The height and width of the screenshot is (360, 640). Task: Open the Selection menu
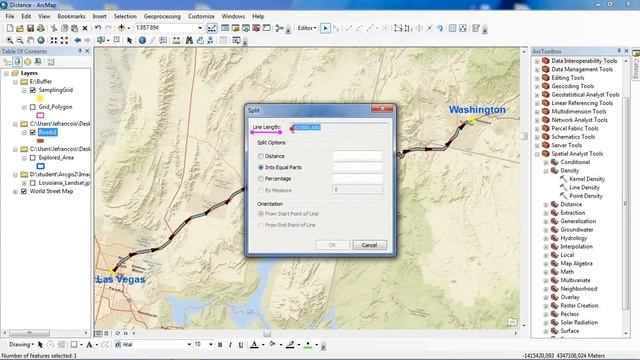[x=125, y=16]
